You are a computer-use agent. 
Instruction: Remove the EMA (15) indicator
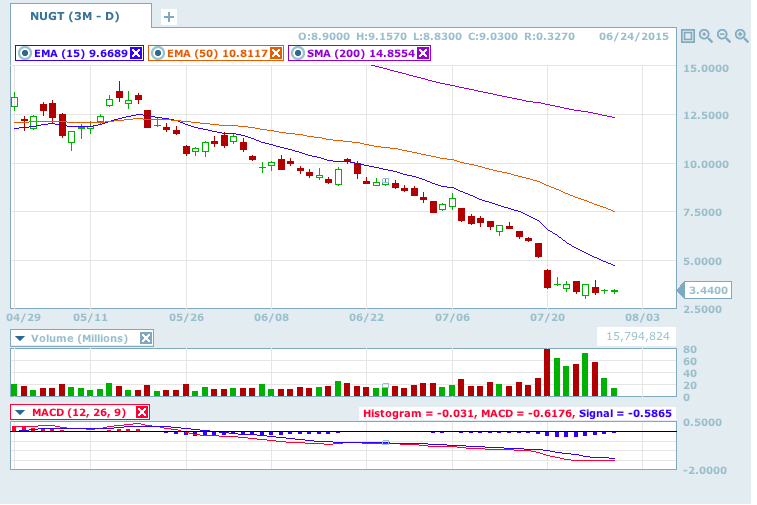tap(136, 53)
